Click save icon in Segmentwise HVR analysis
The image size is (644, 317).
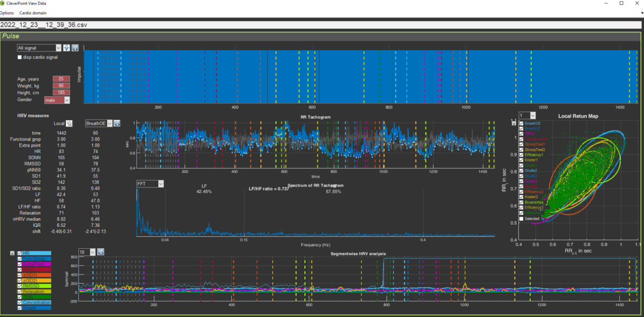tap(100, 252)
